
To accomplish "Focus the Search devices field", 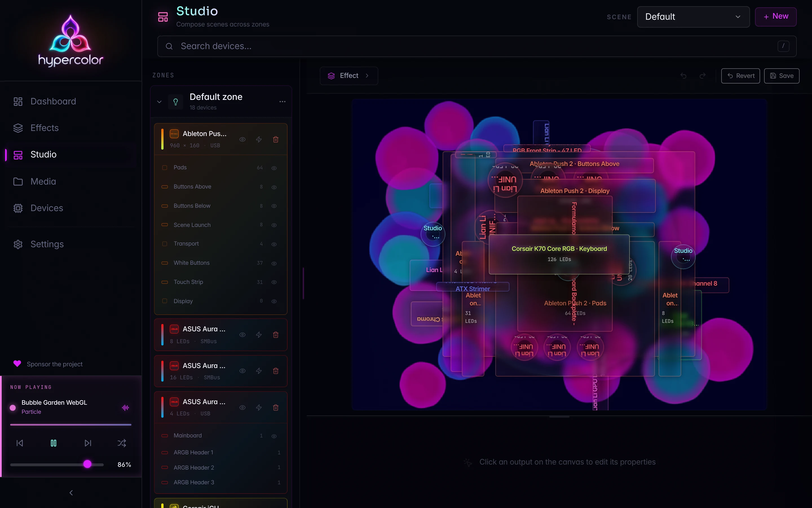I will pos(476,46).
